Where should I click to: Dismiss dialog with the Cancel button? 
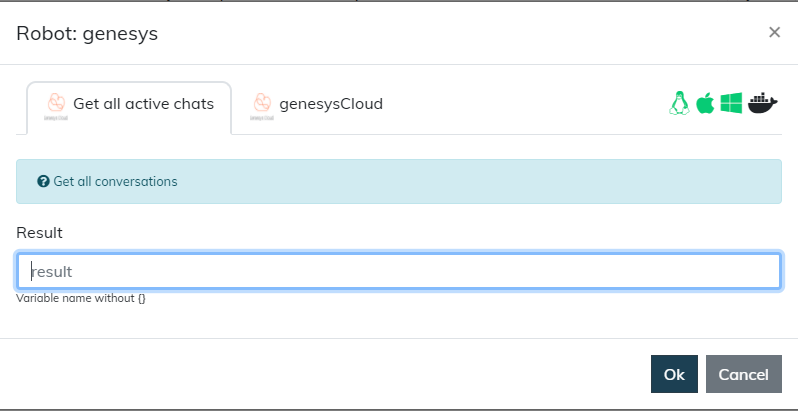[744, 374]
